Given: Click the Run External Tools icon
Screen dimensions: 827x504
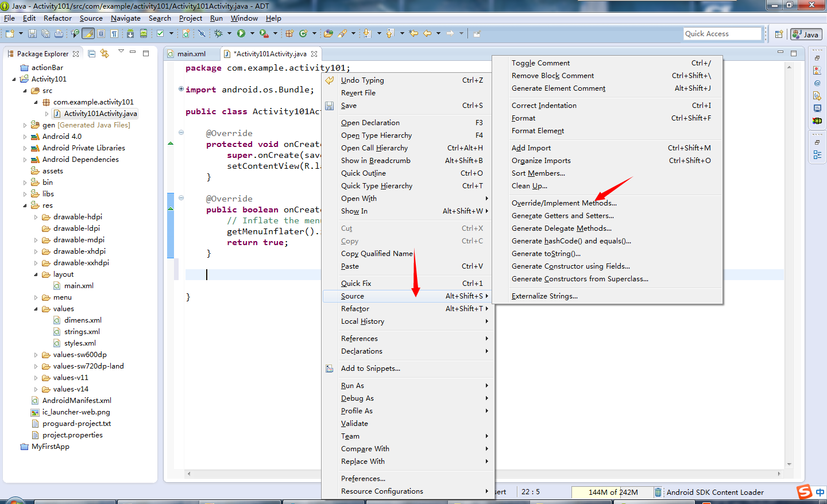Looking at the screenshot, I should click(264, 34).
